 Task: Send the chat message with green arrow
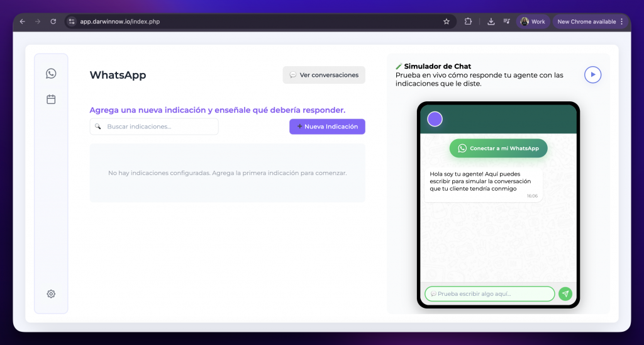565,294
